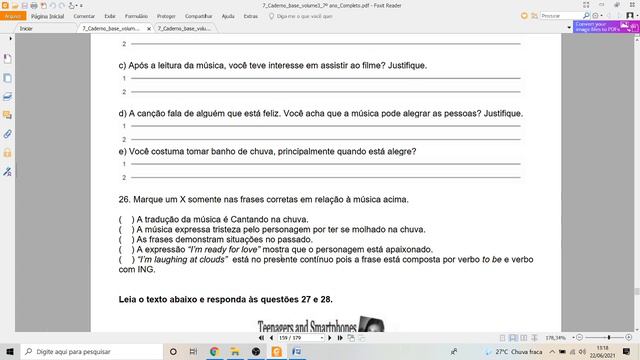Open the Formulário ribbon tab
The image size is (640, 360).
click(136, 16)
